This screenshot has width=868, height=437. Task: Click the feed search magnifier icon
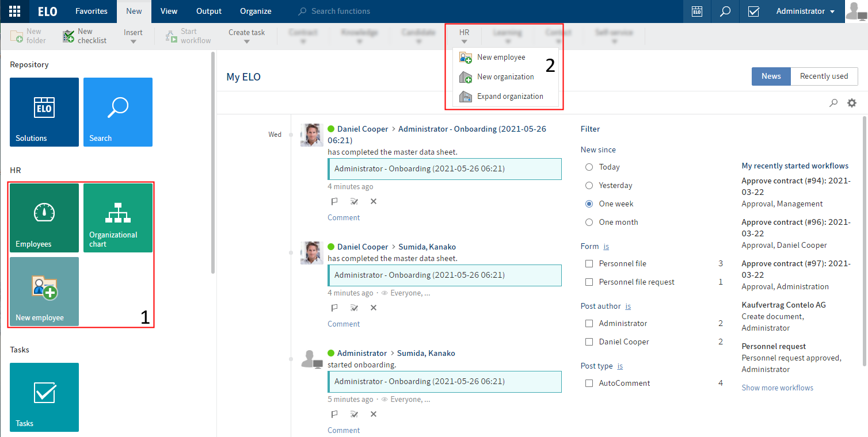pos(833,103)
